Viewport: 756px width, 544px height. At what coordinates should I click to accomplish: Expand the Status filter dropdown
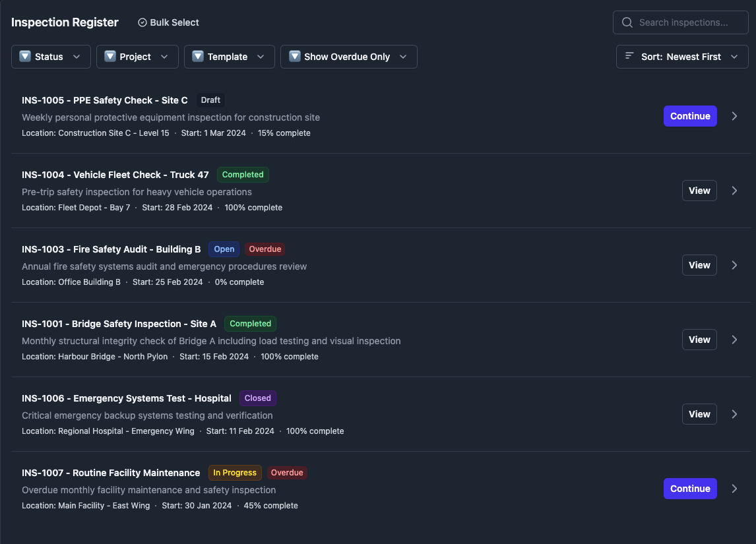point(50,57)
